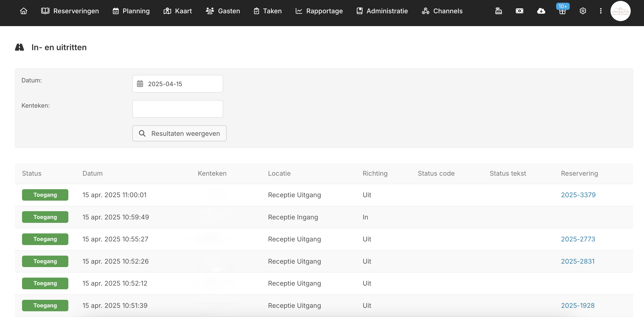Click the Richting column header
The image size is (644, 317).
(x=375, y=173)
